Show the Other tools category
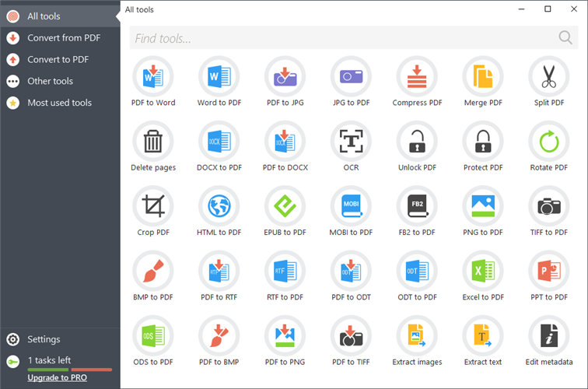This screenshot has height=389, width=588. 50,81
